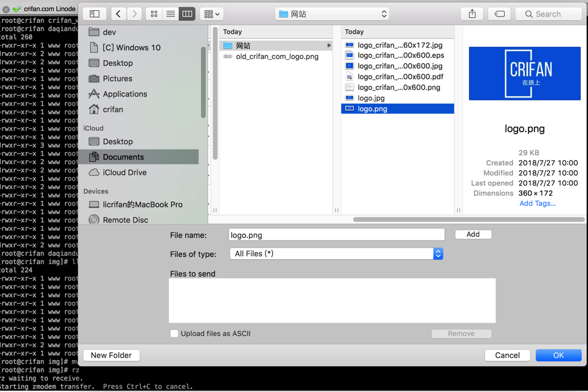Image resolution: width=588 pixels, height=392 pixels.
Task: Go forward with the right chevron button
Action: pos(134,14)
